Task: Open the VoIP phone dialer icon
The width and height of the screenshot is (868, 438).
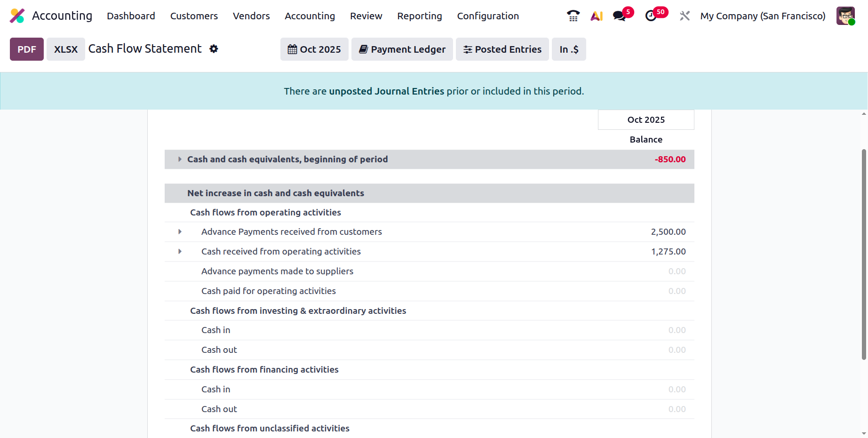Action: click(x=573, y=16)
